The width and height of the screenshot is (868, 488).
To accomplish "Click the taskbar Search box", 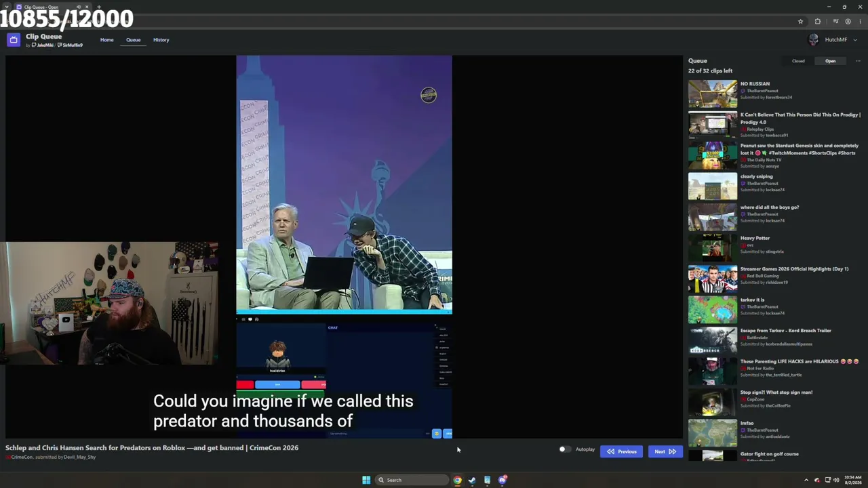I will 412,480.
